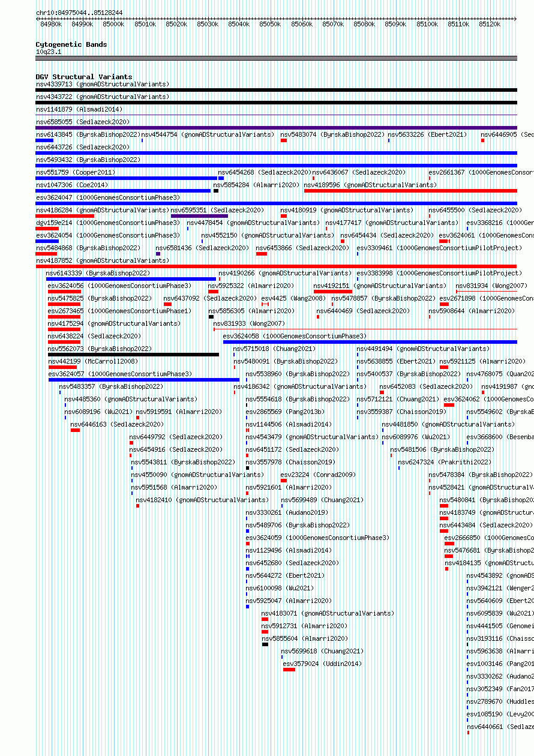Click the red bar under nsv6453866

coord(262,254)
